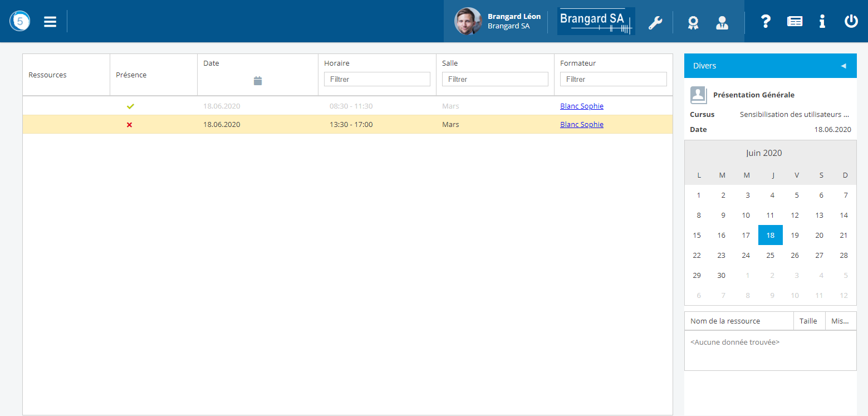
Task: Open the certificate ribbon icon
Action: (x=693, y=22)
